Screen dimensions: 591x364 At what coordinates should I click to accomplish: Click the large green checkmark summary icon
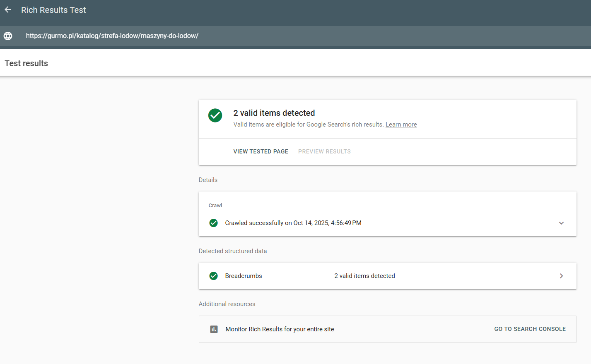215,115
